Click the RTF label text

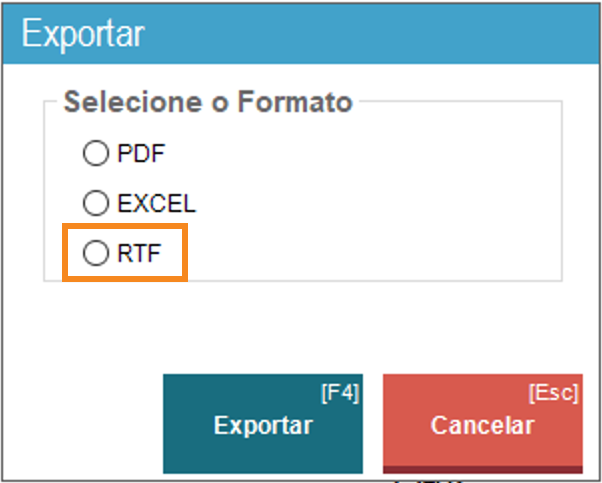tap(138, 254)
